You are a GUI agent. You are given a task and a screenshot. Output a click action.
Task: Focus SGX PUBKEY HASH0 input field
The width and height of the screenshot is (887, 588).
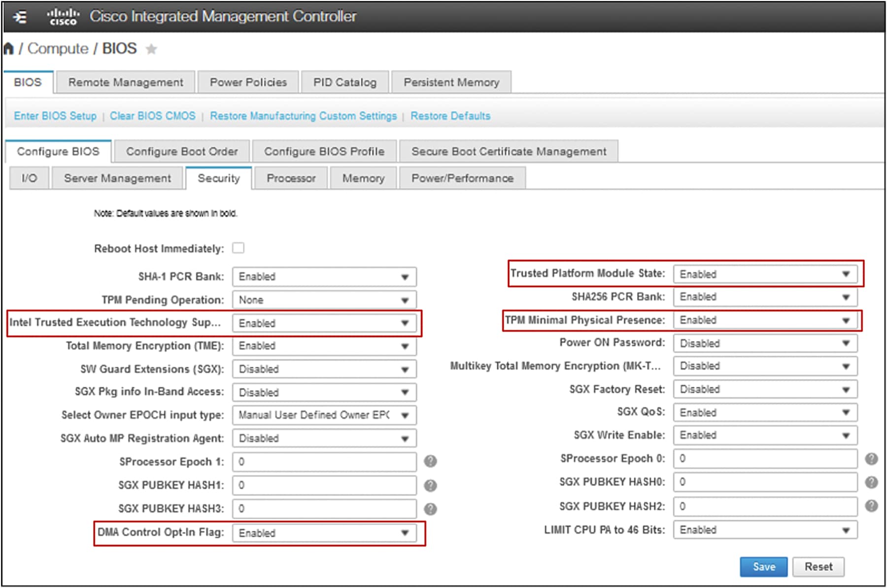[x=765, y=482]
